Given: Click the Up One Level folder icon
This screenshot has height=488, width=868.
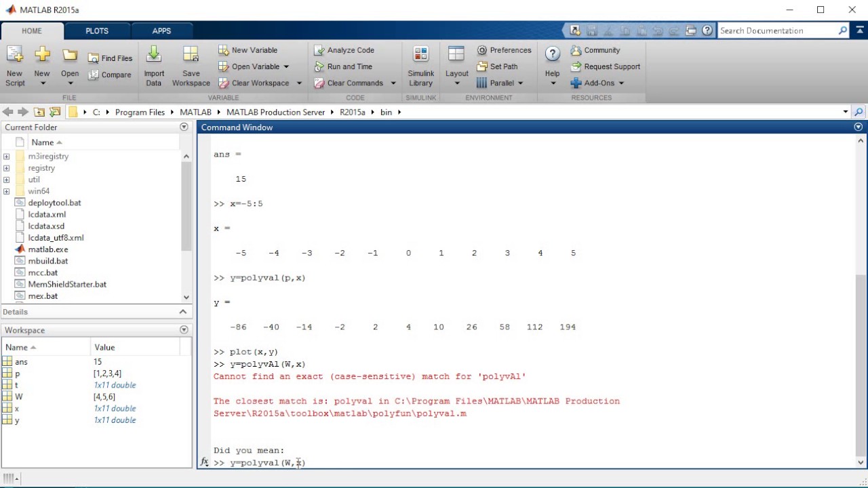Looking at the screenshot, I should (x=39, y=112).
